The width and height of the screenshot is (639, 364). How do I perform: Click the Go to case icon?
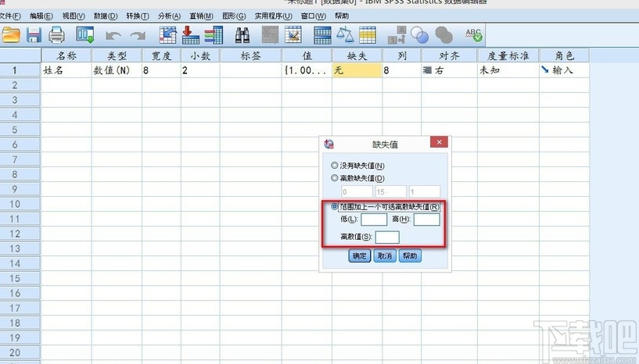point(167,35)
